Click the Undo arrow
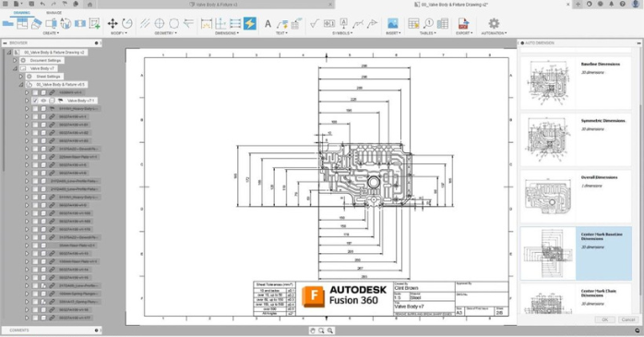This screenshot has width=644, height=337. click(x=43, y=4)
